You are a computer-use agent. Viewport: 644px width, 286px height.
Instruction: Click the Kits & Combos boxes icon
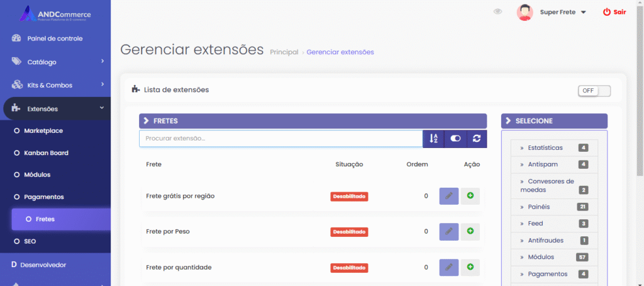tap(17, 85)
